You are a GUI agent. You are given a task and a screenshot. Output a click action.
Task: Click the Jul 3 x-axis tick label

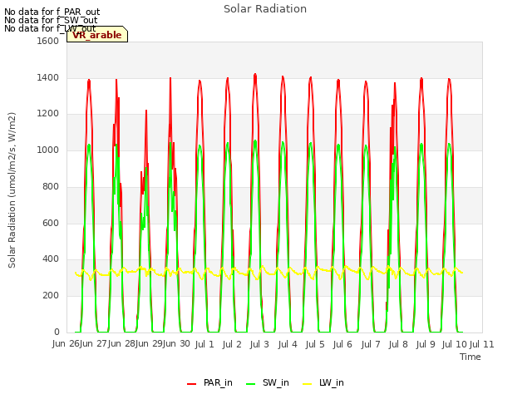point(259,344)
